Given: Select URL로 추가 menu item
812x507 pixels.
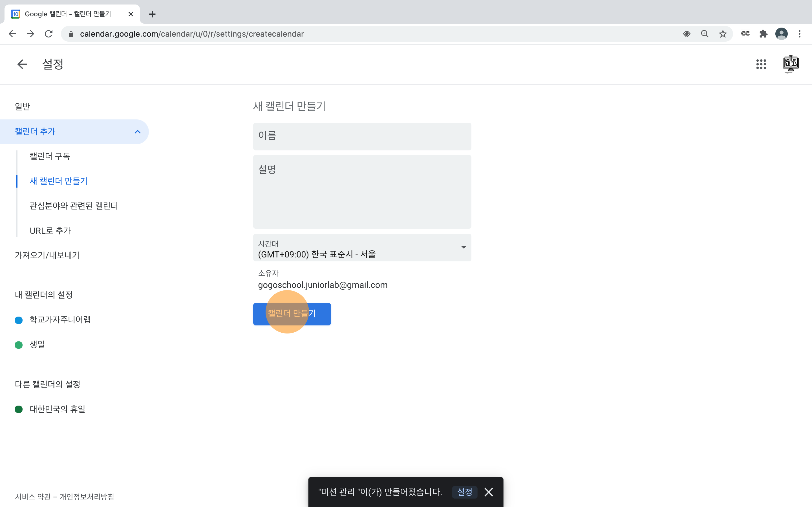Looking at the screenshot, I should pos(50,231).
